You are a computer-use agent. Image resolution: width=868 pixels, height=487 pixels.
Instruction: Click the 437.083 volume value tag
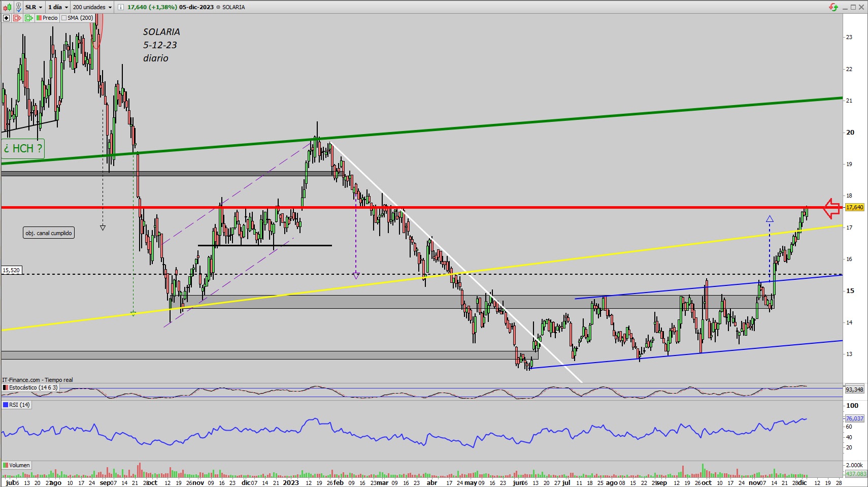[856, 474]
